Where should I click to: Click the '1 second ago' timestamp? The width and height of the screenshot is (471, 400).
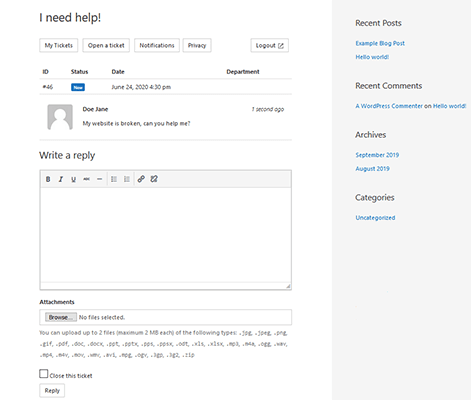(x=268, y=109)
